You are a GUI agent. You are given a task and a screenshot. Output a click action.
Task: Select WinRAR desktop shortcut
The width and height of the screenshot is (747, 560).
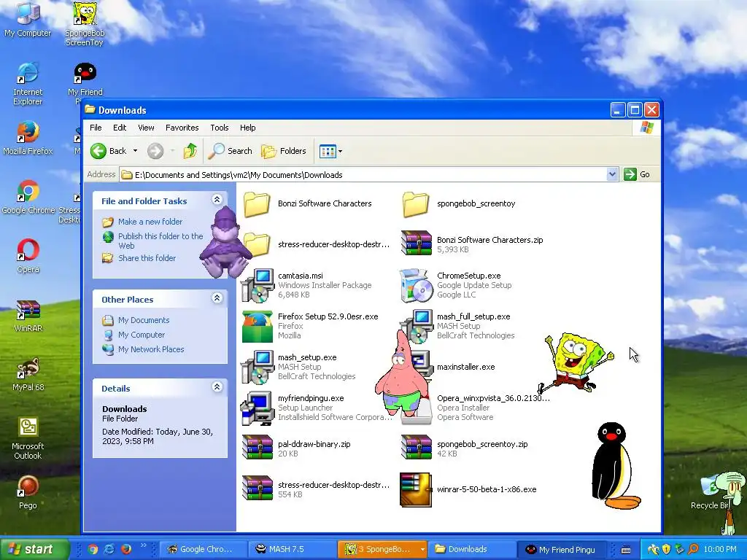click(x=28, y=315)
